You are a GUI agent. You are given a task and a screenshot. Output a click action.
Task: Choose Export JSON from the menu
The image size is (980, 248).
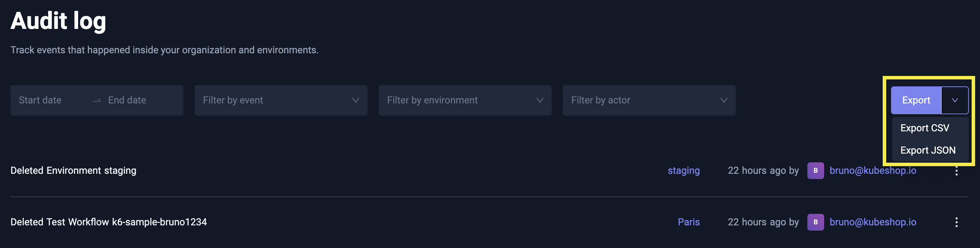point(927,150)
